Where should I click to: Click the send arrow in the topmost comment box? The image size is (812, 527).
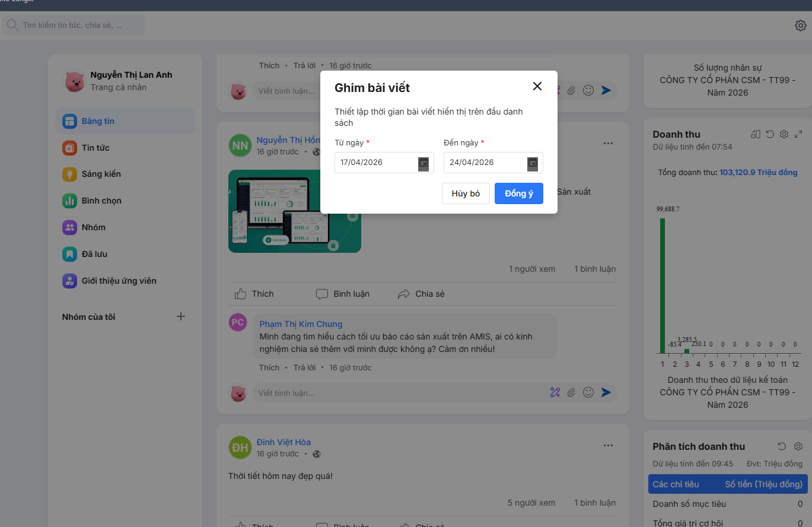[606, 90]
